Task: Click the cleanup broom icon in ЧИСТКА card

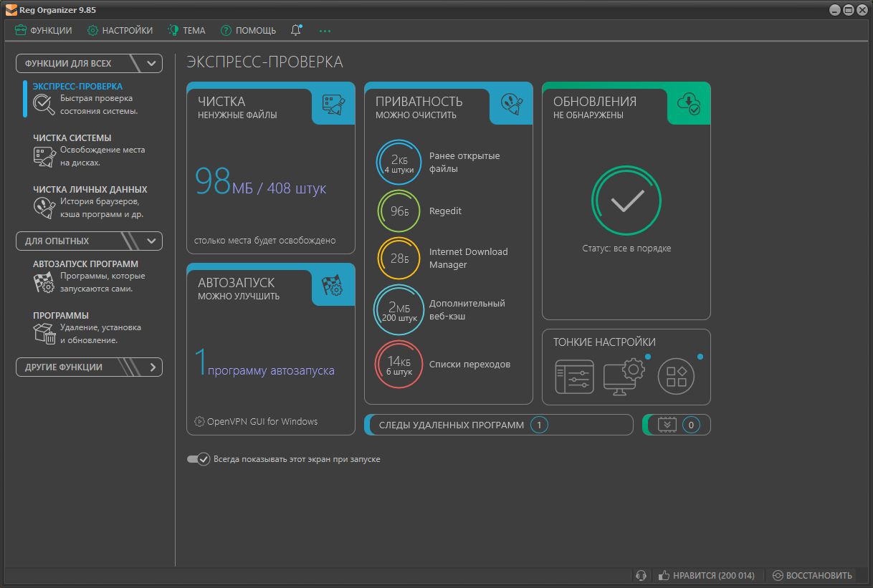Action: click(x=333, y=106)
